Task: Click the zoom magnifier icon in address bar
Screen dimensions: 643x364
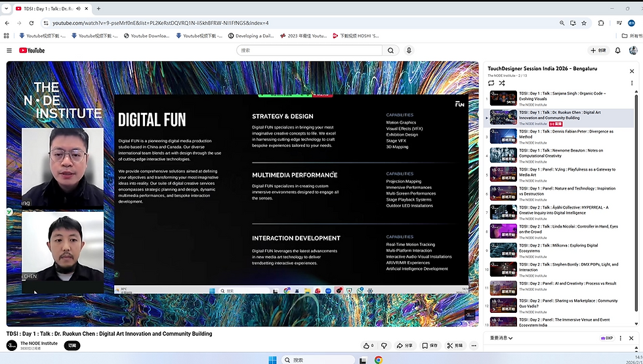Action: (x=562, y=23)
